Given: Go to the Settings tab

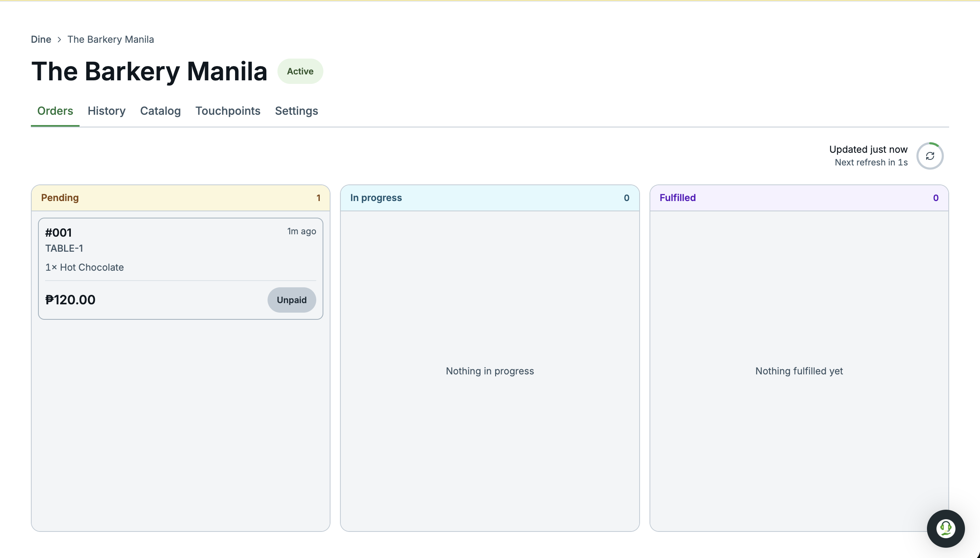Looking at the screenshot, I should [x=296, y=111].
